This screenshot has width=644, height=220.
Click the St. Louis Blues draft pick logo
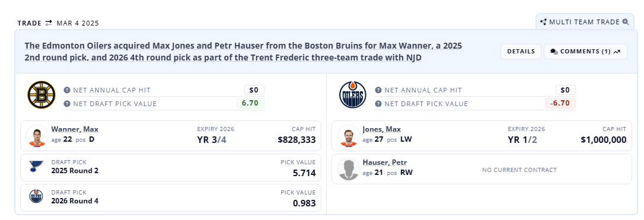[x=36, y=166]
